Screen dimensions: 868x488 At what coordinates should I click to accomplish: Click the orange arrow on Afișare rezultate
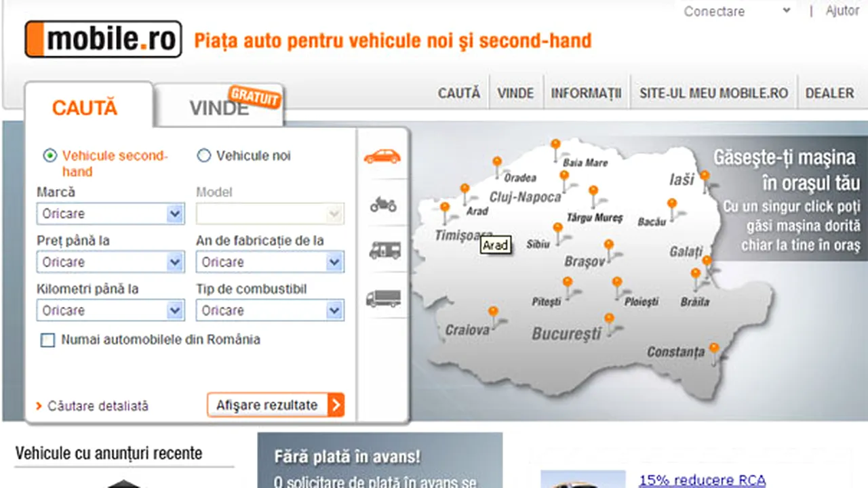[336, 405]
